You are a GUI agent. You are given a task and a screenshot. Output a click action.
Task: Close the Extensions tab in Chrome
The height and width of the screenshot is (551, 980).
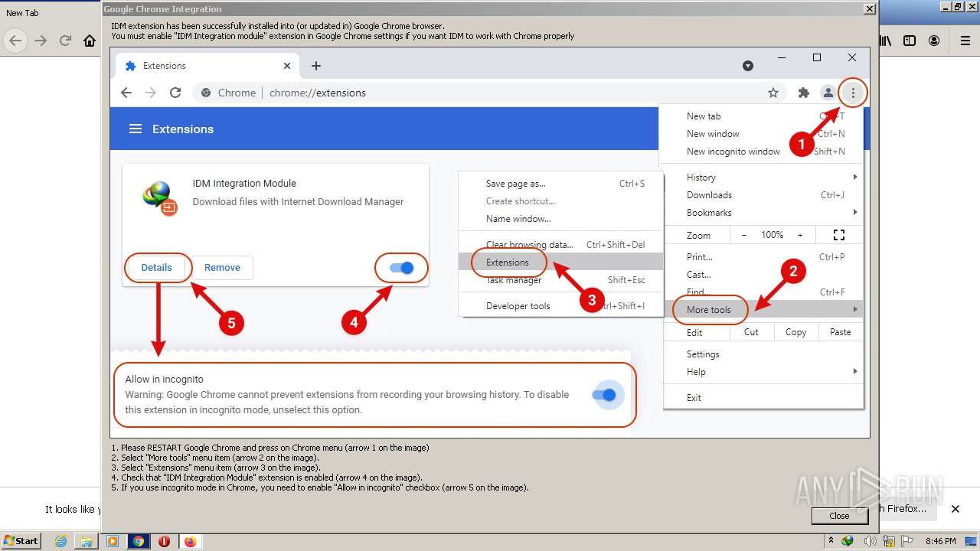287,66
